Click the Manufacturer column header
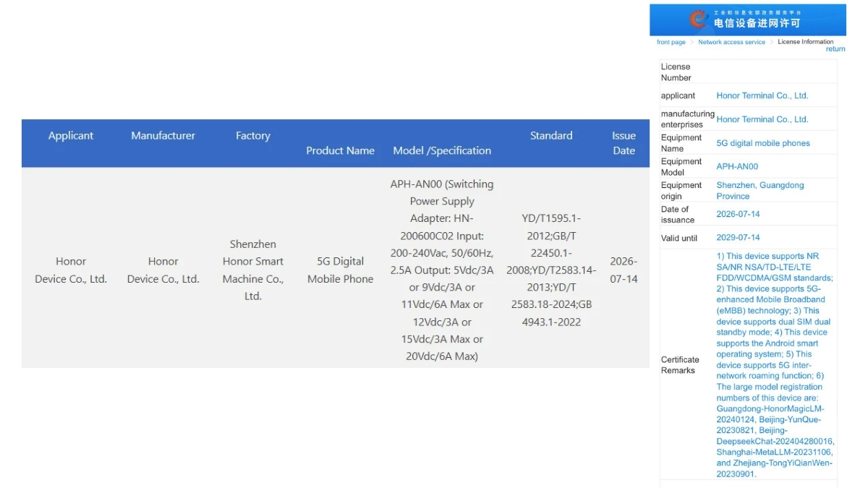The width and height of the screenshot is (868, 488). [x=163, y=135]
